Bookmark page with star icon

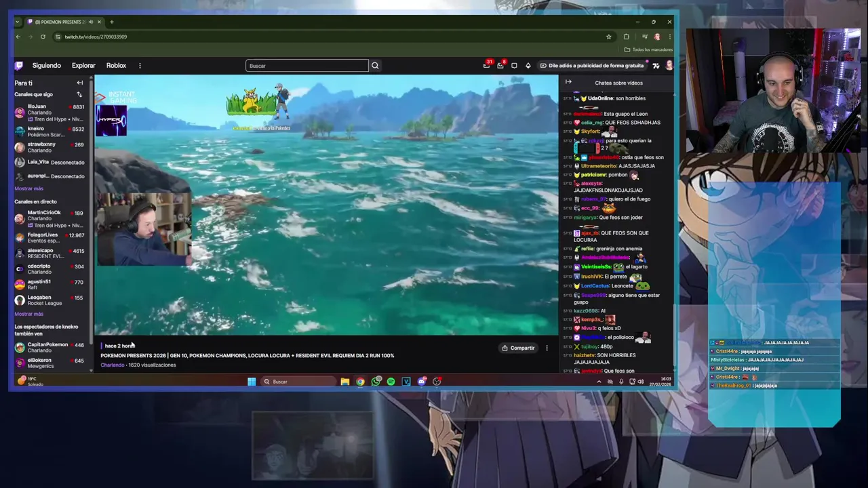coord(608,37)
